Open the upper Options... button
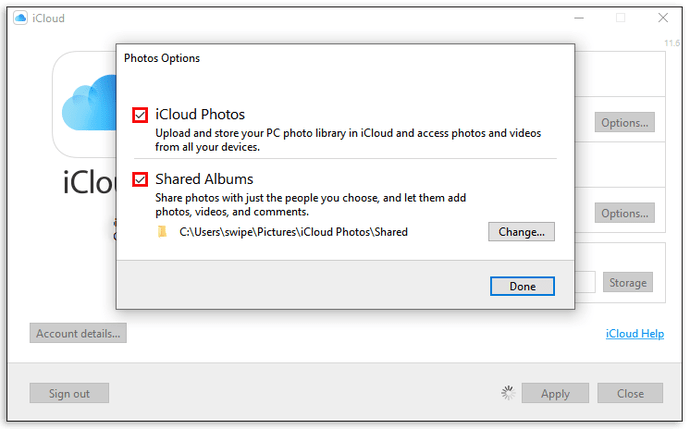The image size is (690, 429). [x=624, y=122]
